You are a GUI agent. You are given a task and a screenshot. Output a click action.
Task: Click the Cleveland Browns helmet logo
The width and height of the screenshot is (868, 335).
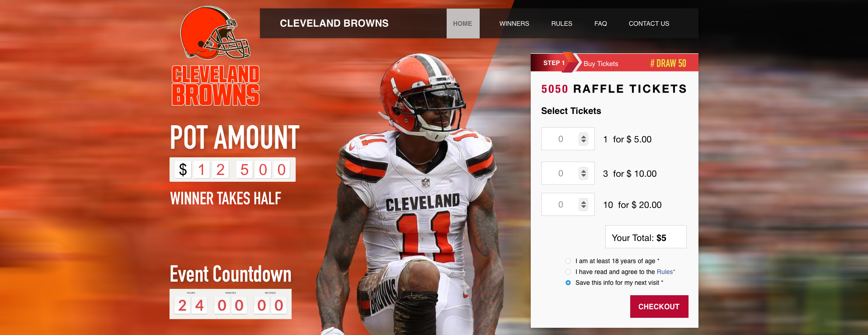[x=215, y=33]
